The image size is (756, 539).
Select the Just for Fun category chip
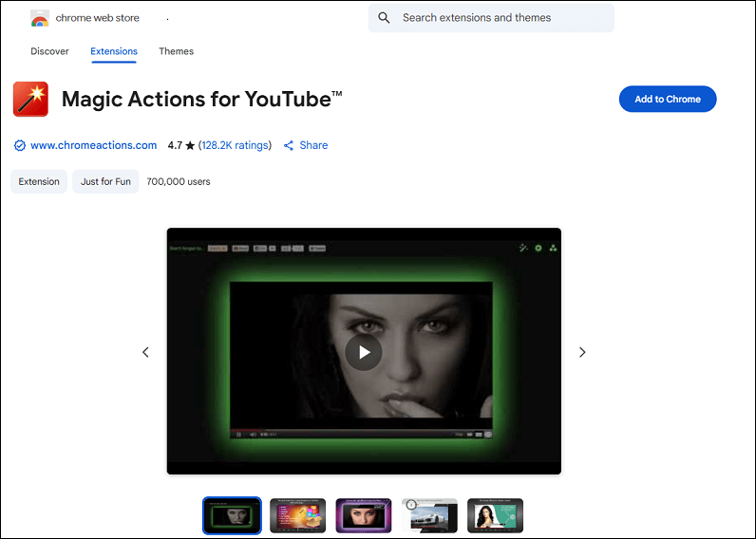click(105, 181)
